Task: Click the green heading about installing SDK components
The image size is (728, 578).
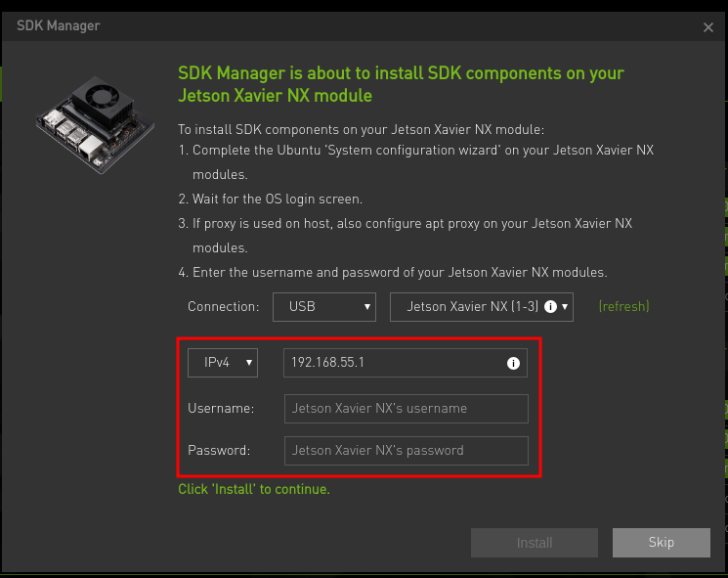Action: click(x=401, y=84)
